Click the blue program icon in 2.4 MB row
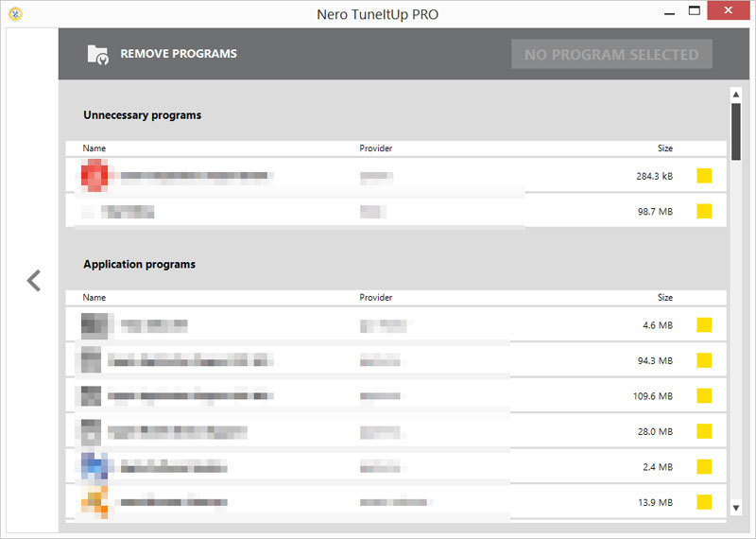 coord(95,466)
